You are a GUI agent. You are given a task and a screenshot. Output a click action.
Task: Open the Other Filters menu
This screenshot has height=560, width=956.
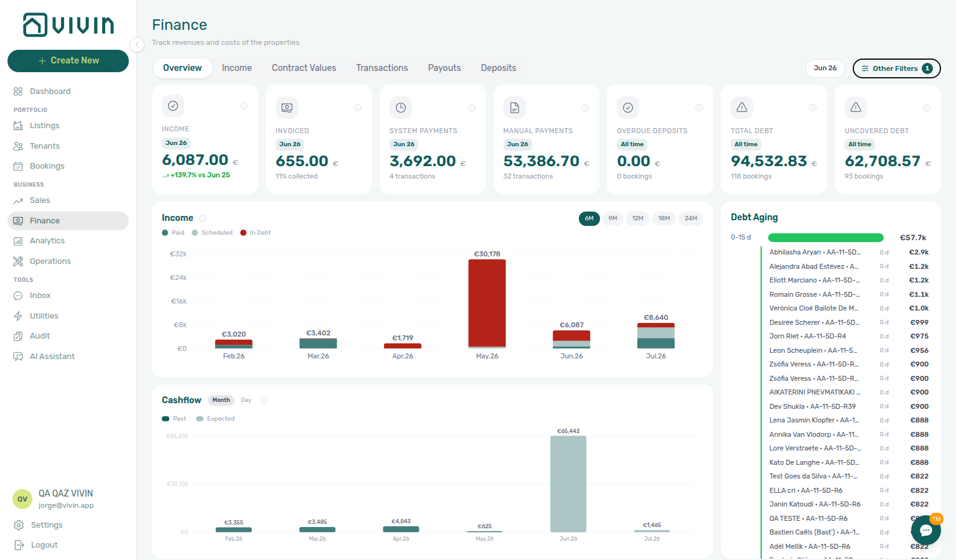pos(896,68)
